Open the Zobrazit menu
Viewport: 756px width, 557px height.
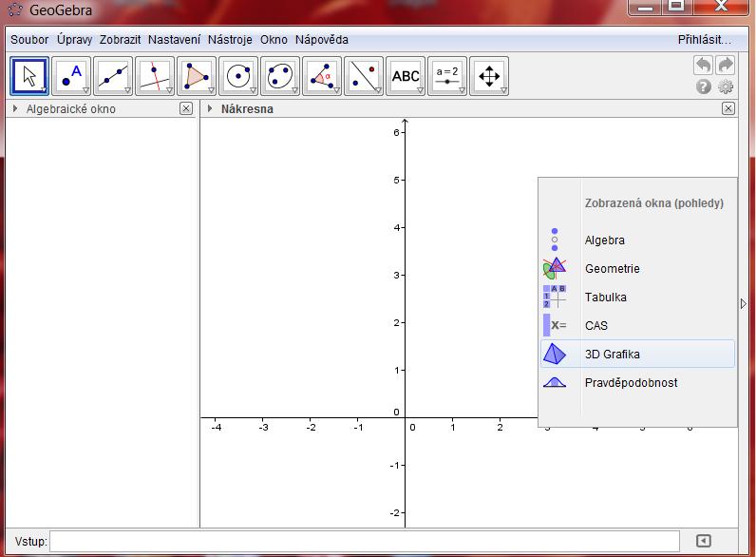[120, 40]
